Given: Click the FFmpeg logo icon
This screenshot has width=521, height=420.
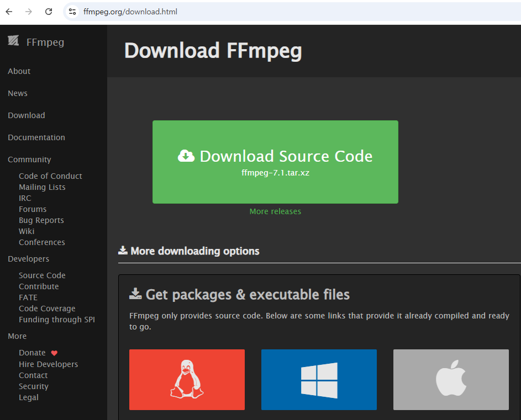Looking at the screenshot, I should point(13,40).
